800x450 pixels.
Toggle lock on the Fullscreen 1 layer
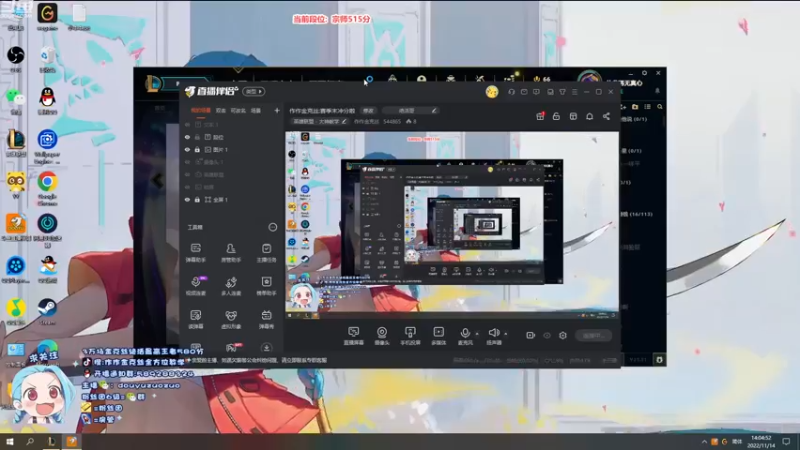(197, 199)
